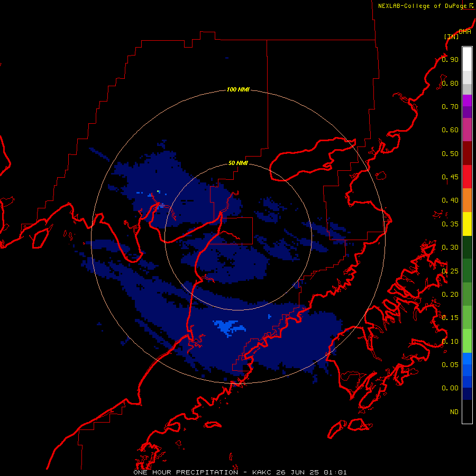Click the 0.15 legend value
Viewport: 476px width, 476px height.
click(x=450, y=318)
